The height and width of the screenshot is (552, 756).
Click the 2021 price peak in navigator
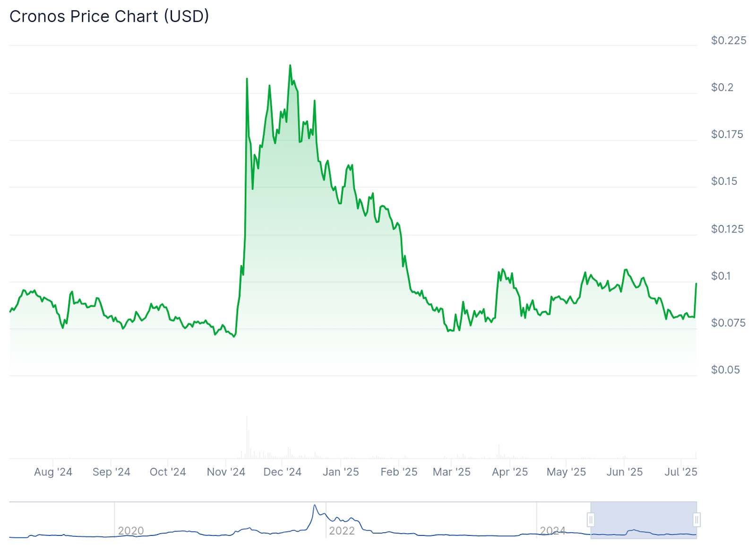coord(315,506)
